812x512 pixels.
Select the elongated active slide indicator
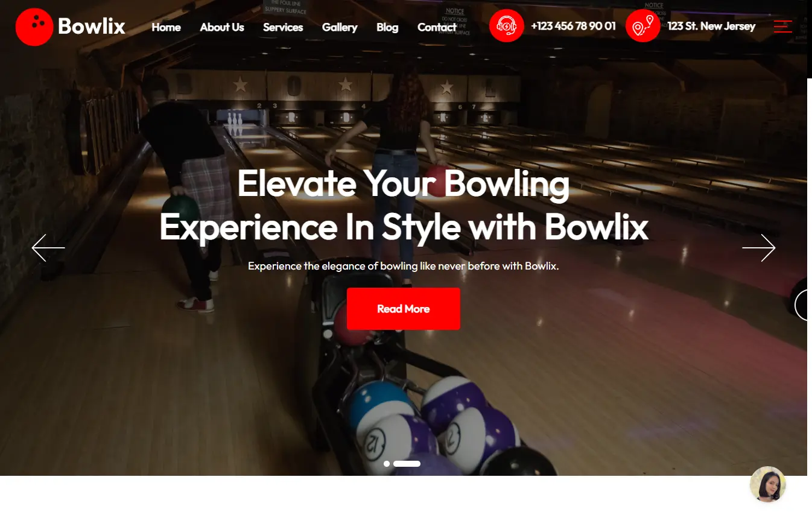(x=407, y=464)
